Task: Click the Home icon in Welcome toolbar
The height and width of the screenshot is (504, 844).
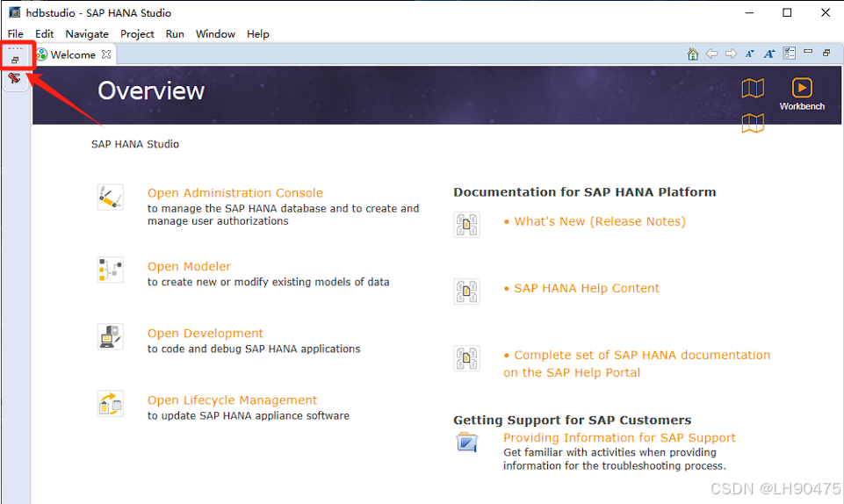Action: (x=693, y=54)
